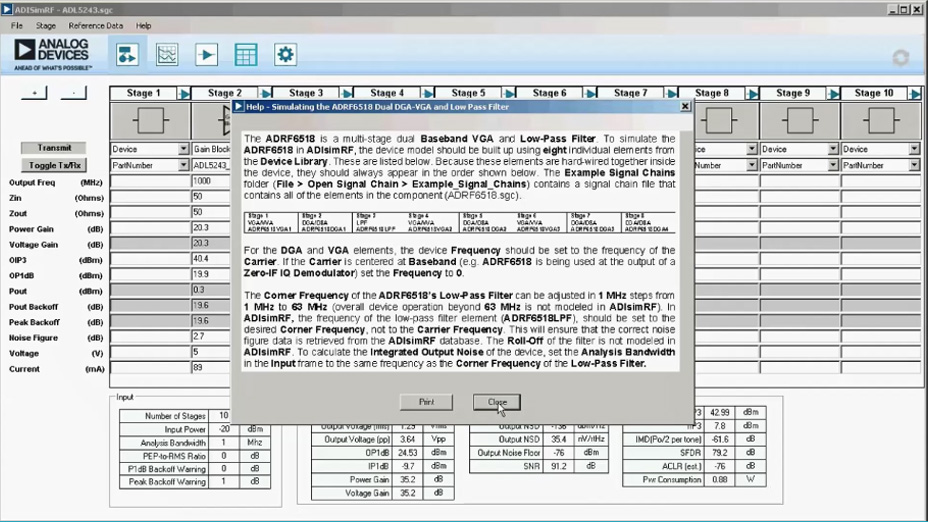Expand the Stage 1 Device dropdown
Image resolution: width=928 pixels, height=522 pixels.
[183, 149]
